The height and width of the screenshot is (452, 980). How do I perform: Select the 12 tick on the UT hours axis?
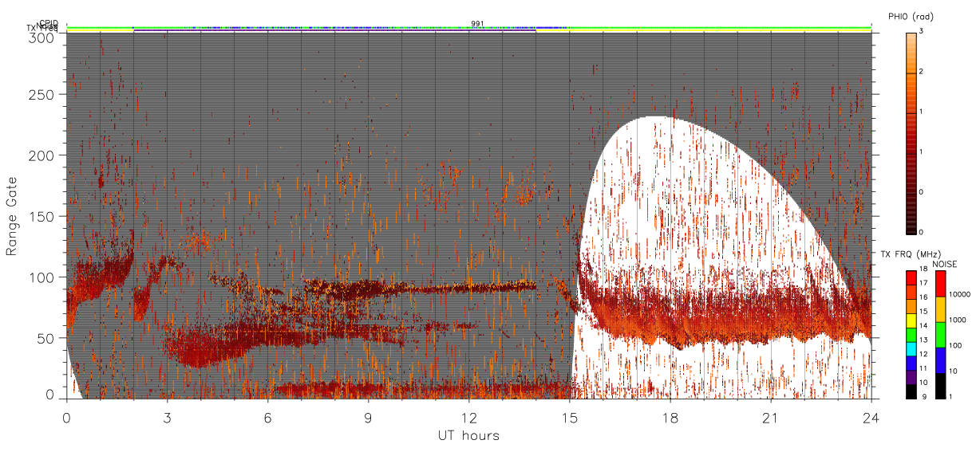tap(468, 417)
